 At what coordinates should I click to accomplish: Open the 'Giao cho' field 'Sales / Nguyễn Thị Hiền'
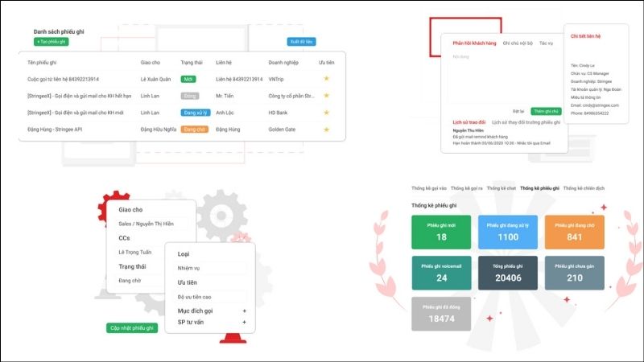[x=151, y=224]
